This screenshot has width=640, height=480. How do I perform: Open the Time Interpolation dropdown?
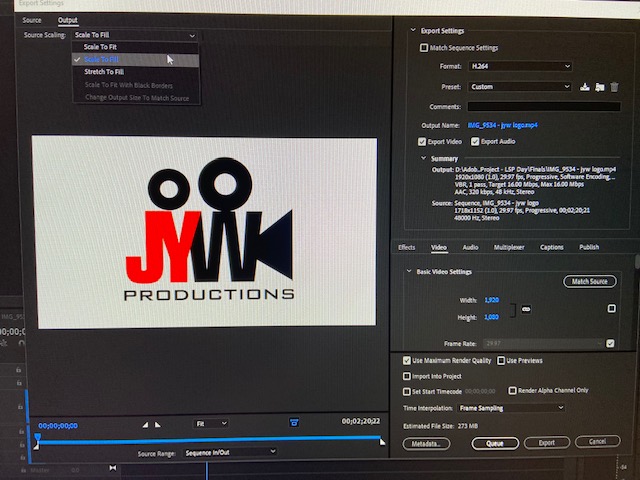point(511,408)
